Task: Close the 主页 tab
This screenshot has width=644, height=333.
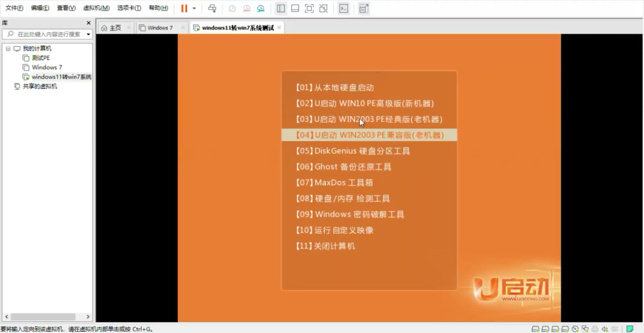Action: 129,27
